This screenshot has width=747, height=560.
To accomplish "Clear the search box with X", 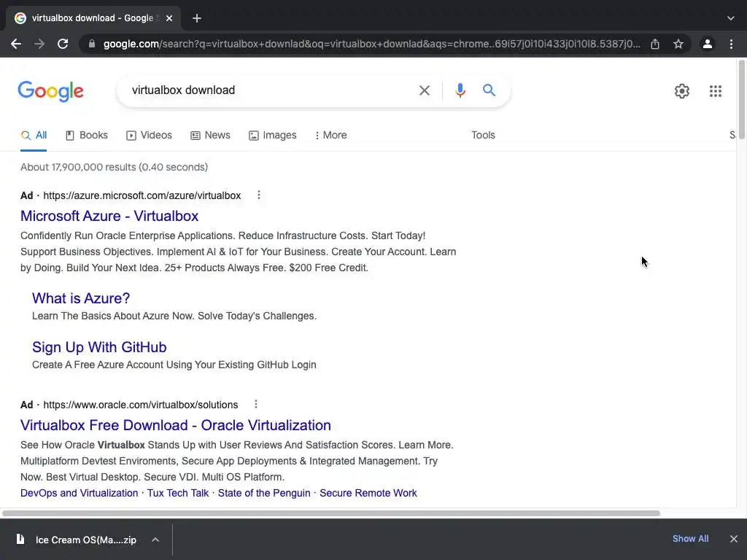I will point(424,90).
